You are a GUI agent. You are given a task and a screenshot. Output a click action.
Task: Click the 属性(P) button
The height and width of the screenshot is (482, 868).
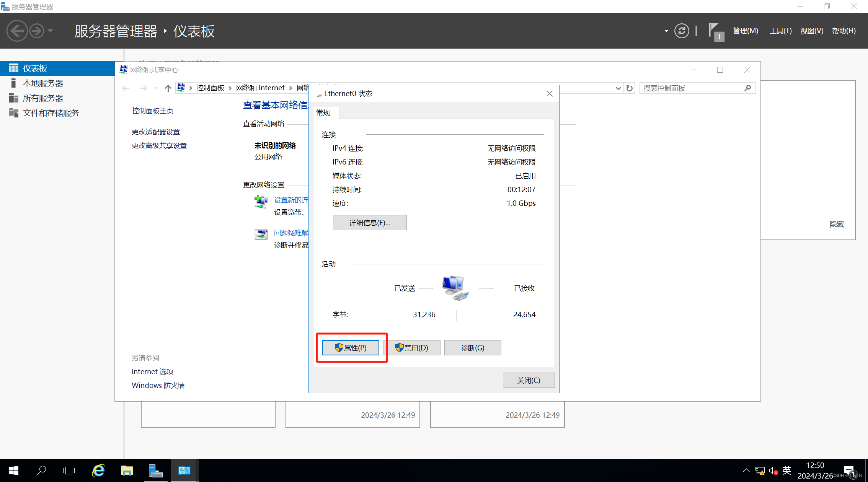coord(351,348)
